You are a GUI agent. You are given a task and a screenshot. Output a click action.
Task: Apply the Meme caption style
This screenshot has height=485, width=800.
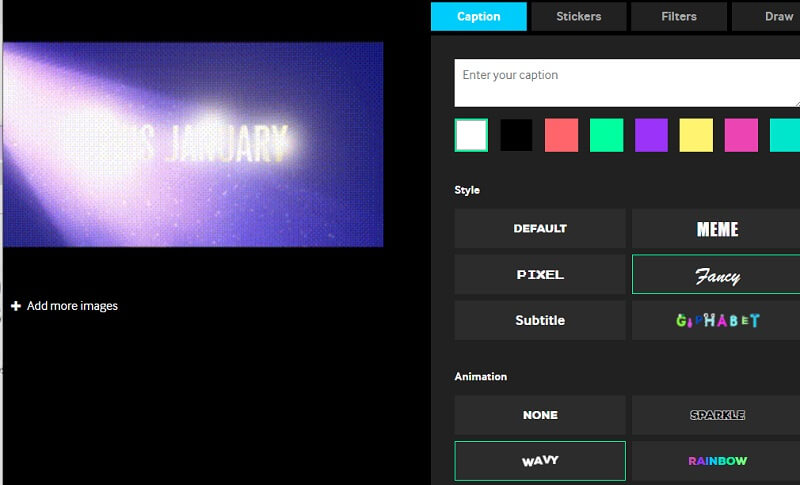(x=716, y=228)
